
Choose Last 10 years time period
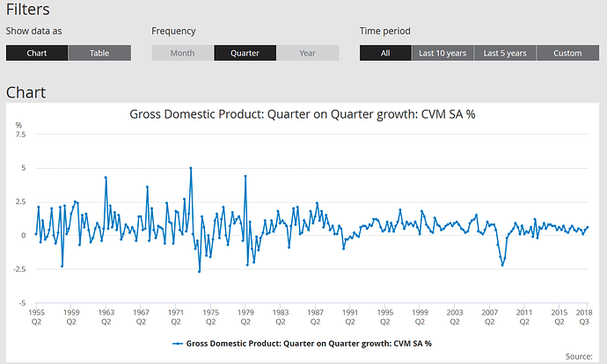click(442, 53)
